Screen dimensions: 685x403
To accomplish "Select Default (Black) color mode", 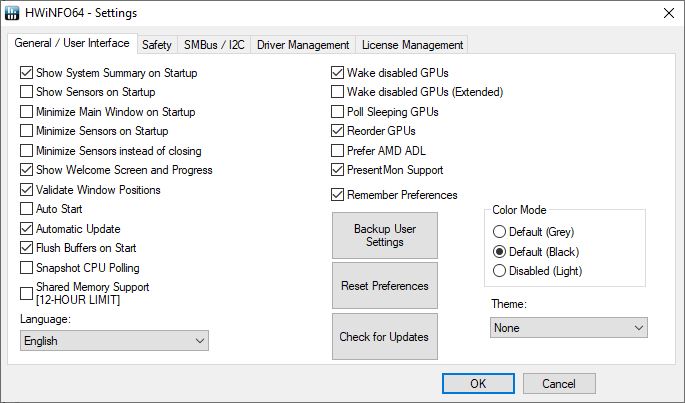I will pos(499,251).
